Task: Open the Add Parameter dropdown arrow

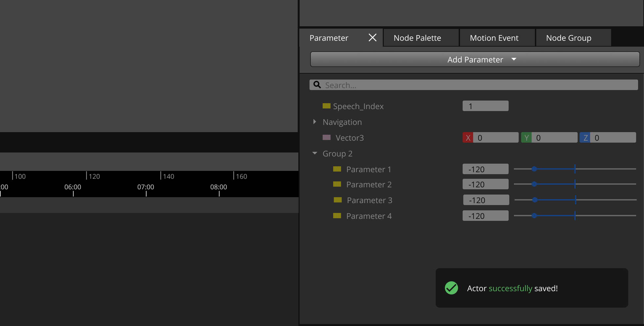Action: [x=514, y=59]
